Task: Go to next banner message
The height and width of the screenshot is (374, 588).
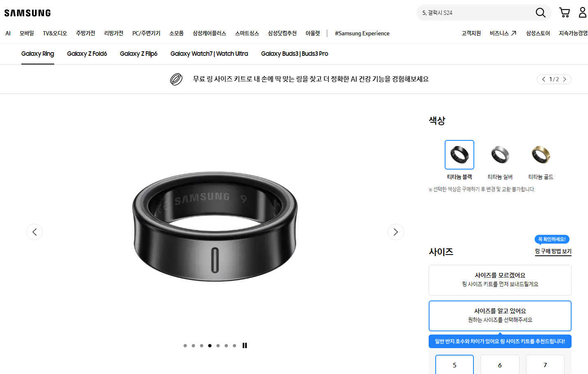Action: click(x=565, y=79)
